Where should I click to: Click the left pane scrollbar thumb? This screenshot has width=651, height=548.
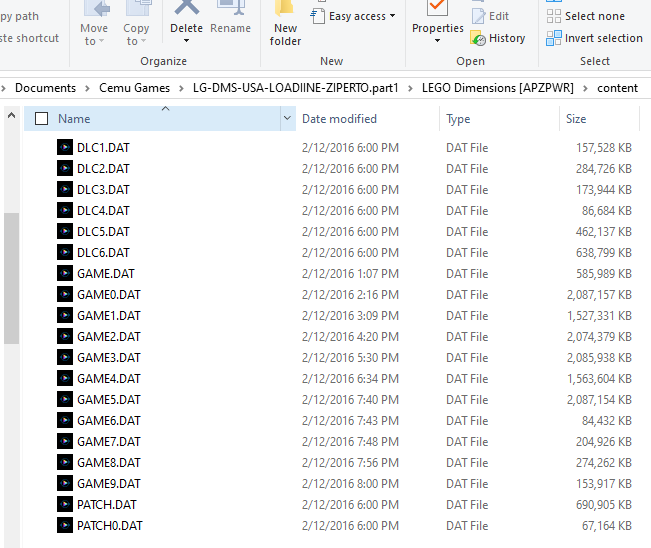(12, 278)
